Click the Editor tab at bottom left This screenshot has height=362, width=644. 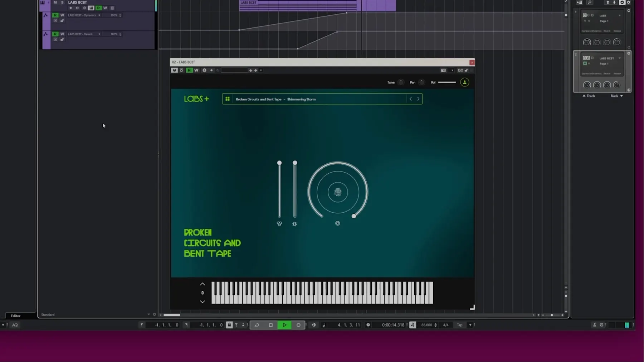(16, 316)
